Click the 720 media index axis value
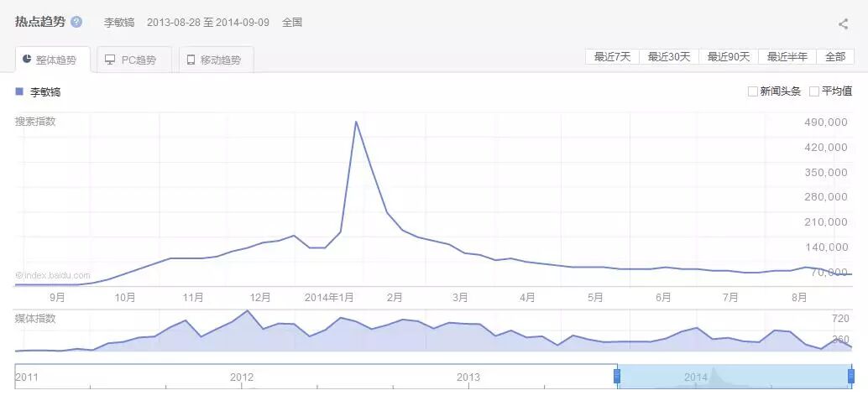The height and width of the screenshot is (406, 868). click(840, 319)
